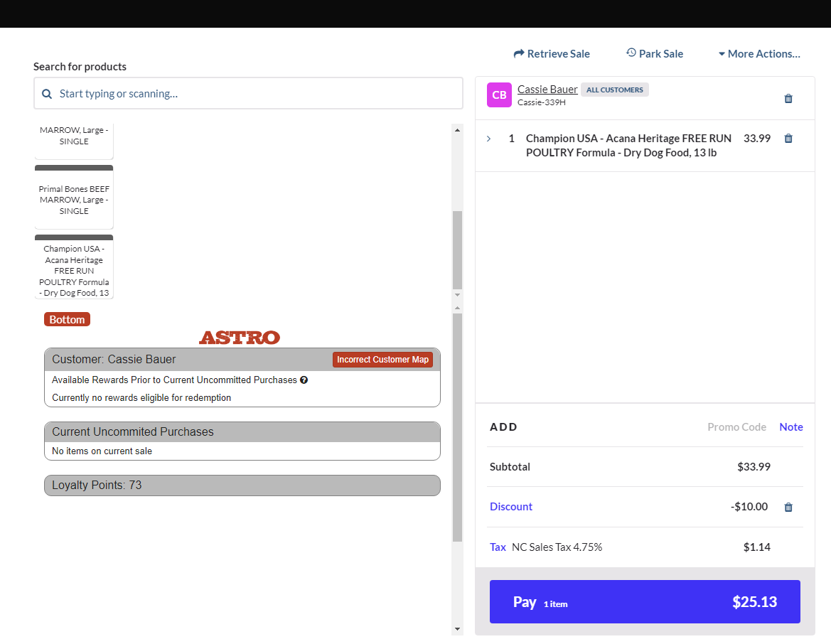Open the Cassie Bauer customer link
The height and width of the screenshot is (644, 831).
click(547, 90)
